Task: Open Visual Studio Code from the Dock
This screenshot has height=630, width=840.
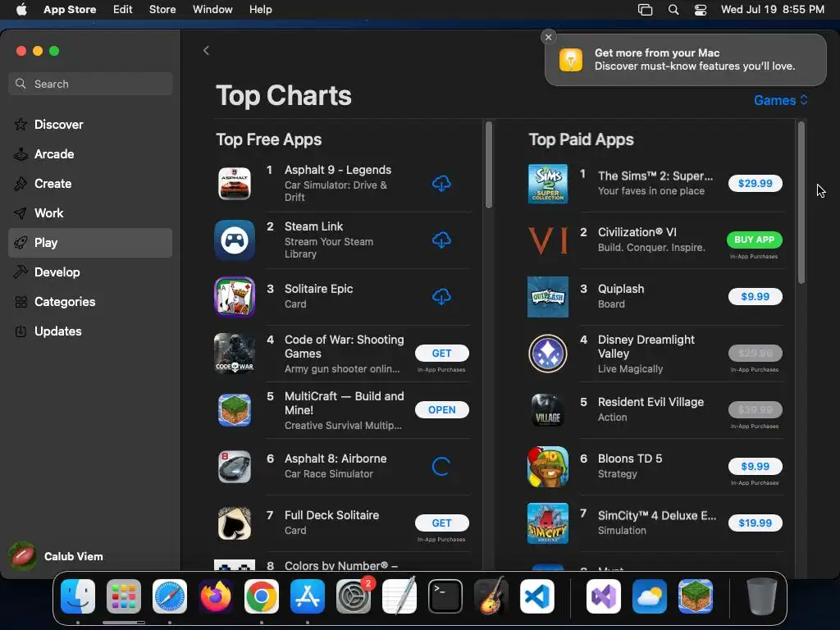Action: tap(536, 596)
